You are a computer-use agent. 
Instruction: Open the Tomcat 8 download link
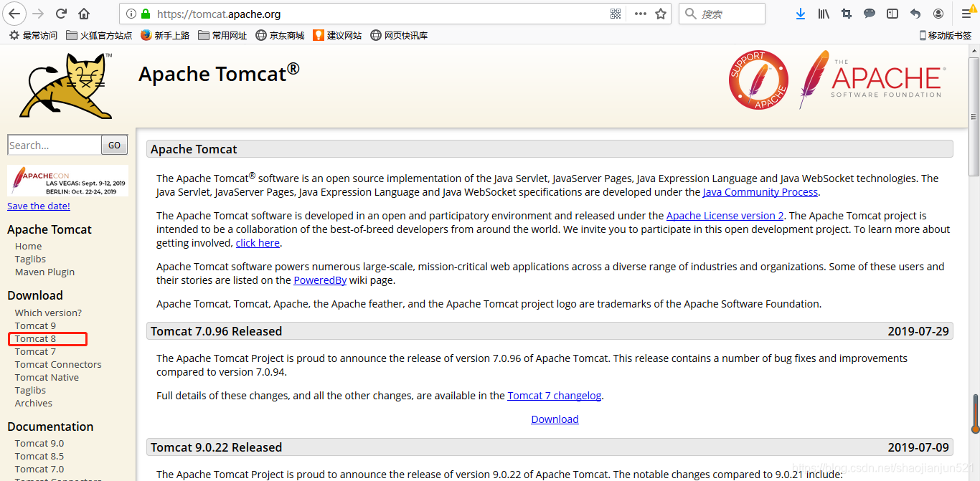point(35,338)
